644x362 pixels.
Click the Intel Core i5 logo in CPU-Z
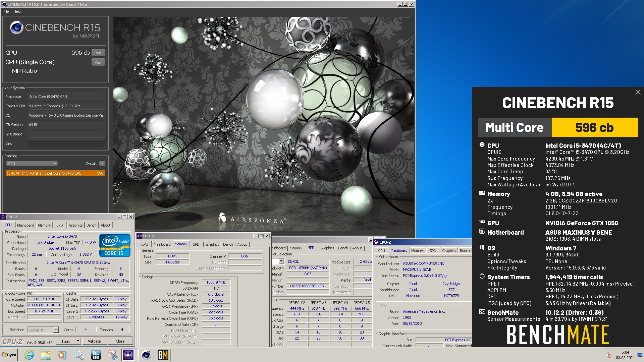[x=115, y=245]
